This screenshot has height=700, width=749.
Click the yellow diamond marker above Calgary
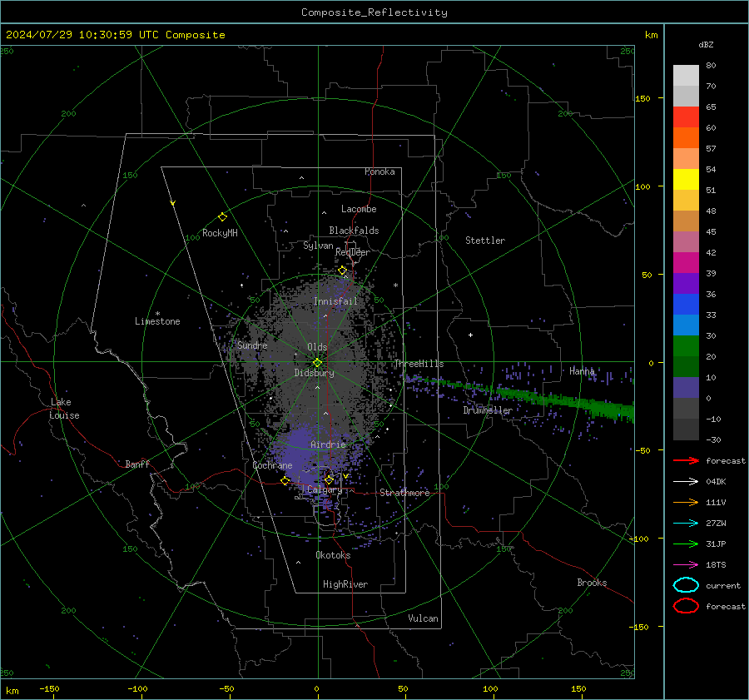[329, 479]
